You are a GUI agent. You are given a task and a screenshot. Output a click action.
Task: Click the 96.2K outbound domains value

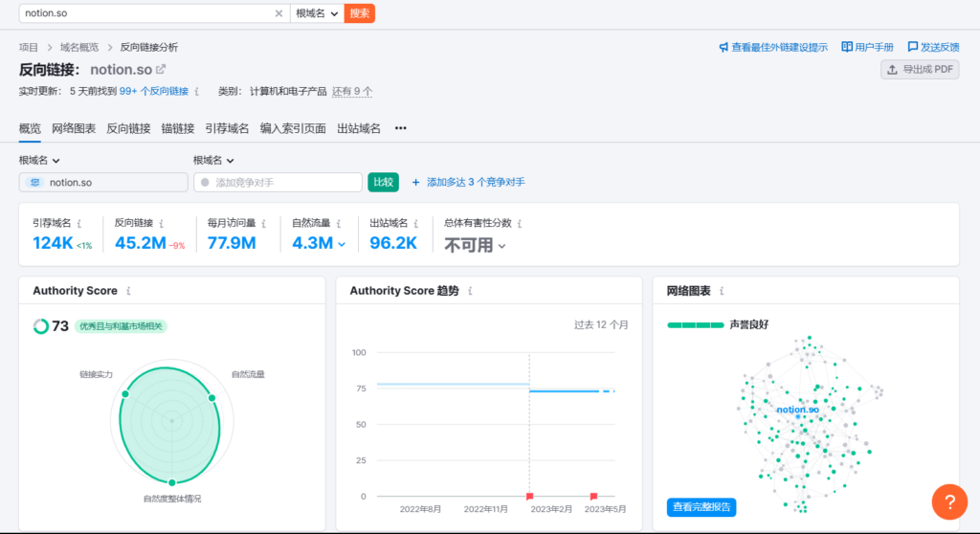[x=393, y=243]
